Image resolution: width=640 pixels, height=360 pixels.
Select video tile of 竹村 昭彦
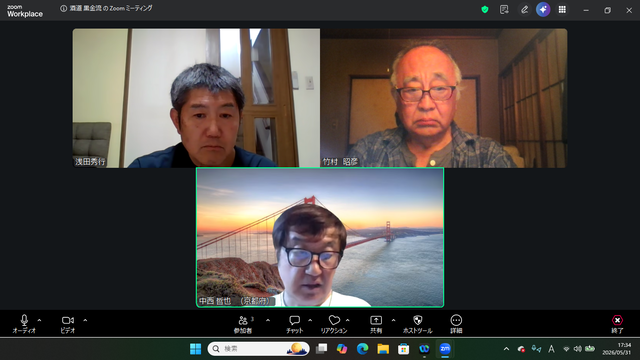pos(444,98)
